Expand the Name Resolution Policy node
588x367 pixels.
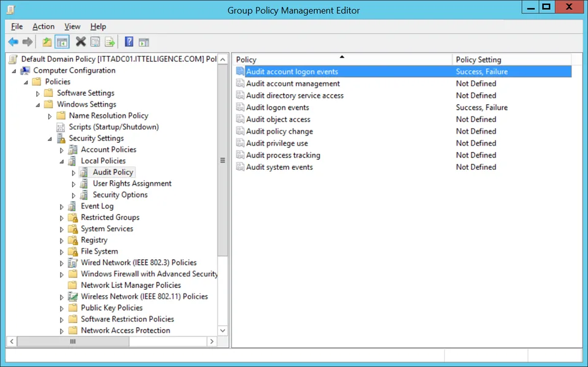point(50,116)
